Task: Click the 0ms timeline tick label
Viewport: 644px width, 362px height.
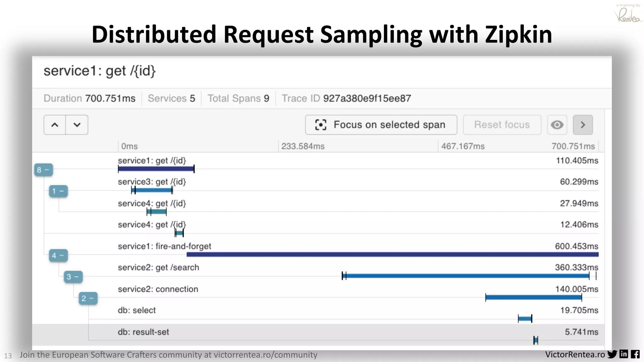Action: point(130,146)
